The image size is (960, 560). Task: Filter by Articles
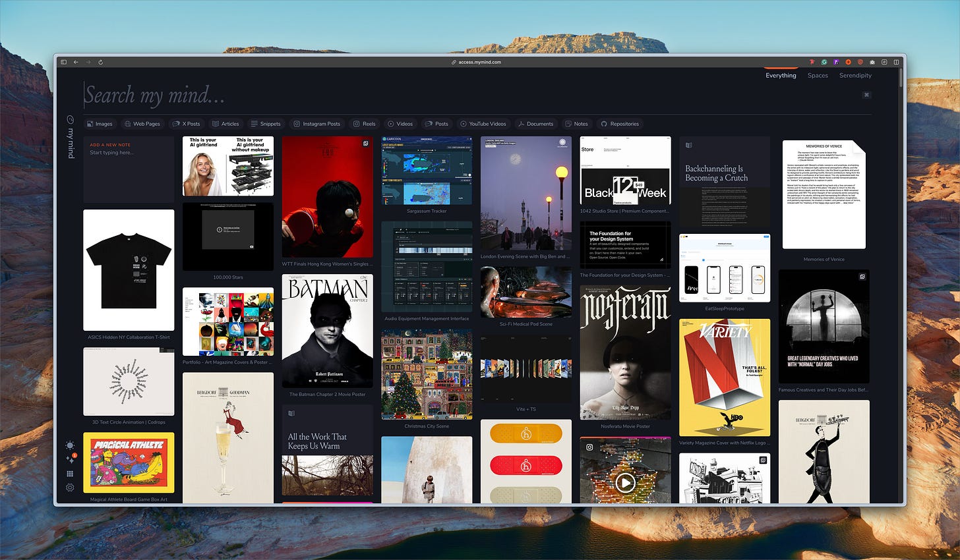[225, 124]
